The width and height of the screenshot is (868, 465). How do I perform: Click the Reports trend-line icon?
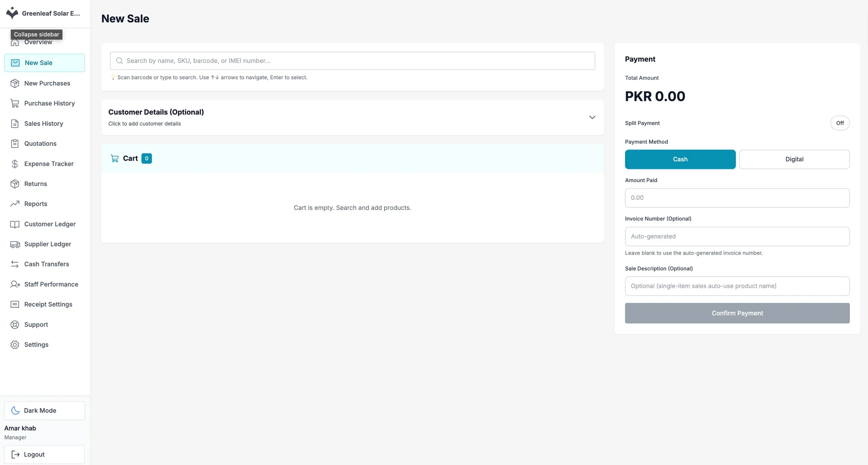(x=15, y=204)
